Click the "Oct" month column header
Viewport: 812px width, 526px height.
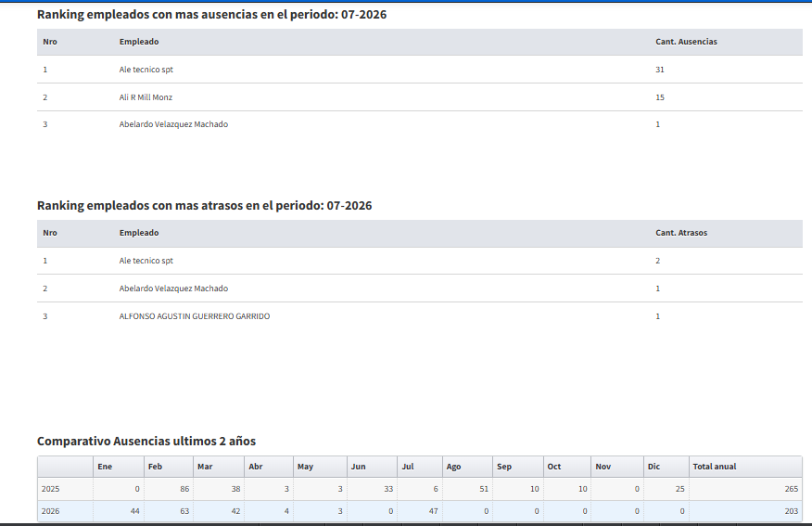[567, 467]
